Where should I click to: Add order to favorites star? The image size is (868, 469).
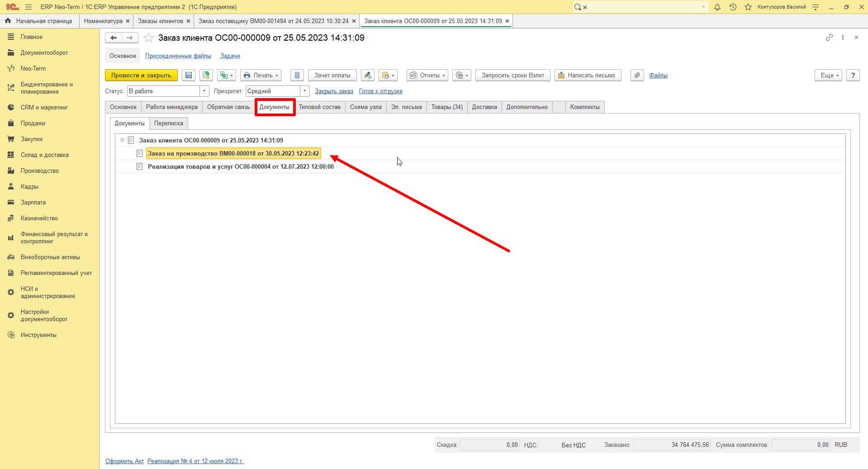pos(148,38)
